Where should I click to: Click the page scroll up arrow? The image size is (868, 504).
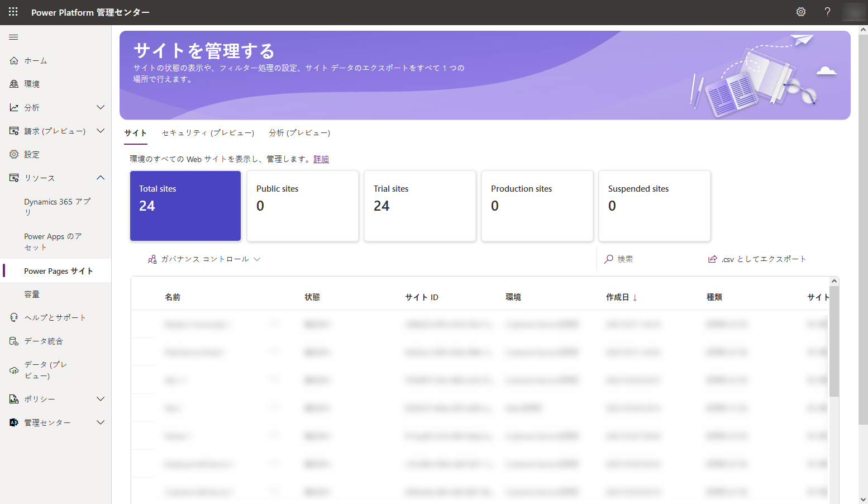(x=863, y=30)
